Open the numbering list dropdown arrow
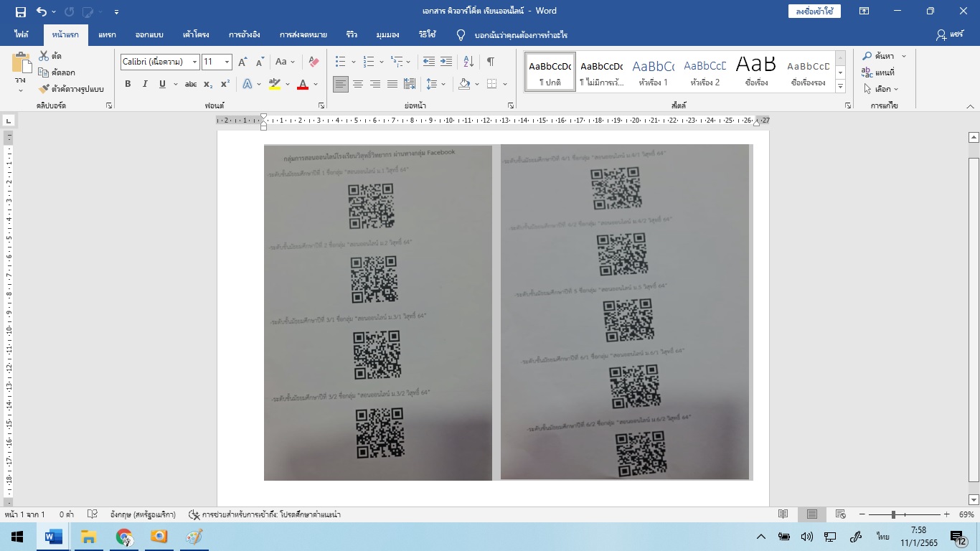Screen dimensions: 980x551 381,62
